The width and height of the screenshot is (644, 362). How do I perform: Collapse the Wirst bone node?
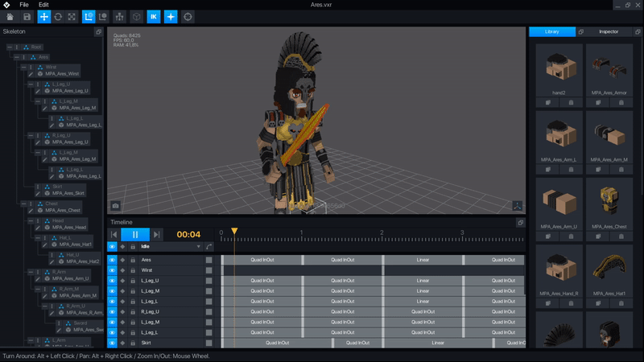(x=24, y=68)
